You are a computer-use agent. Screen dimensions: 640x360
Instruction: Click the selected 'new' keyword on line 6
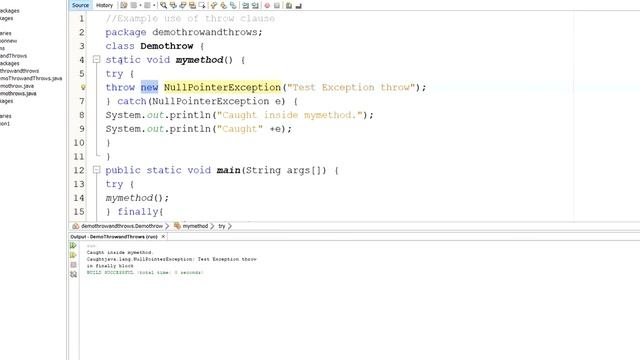click(149, 87)
